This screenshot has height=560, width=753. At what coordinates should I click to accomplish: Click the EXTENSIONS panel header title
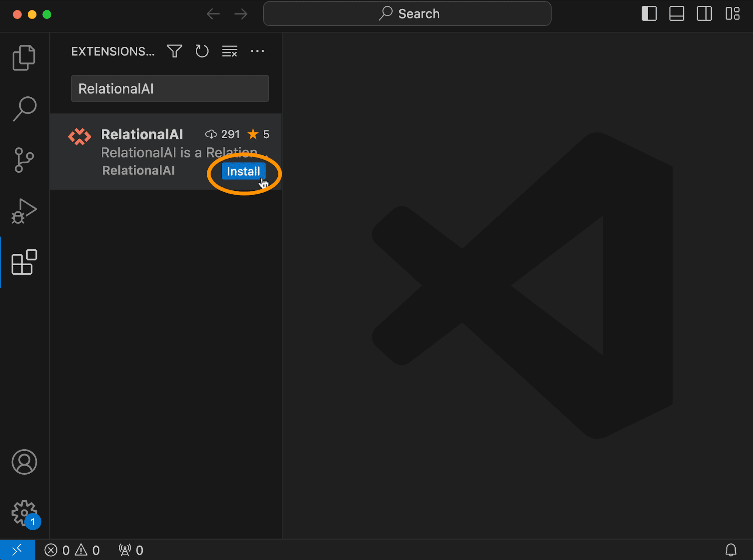click(x=113, y=51)
